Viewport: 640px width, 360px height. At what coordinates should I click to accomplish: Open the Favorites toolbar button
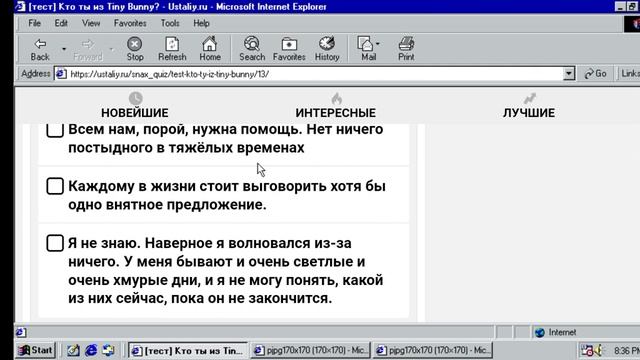pos(289,49)
